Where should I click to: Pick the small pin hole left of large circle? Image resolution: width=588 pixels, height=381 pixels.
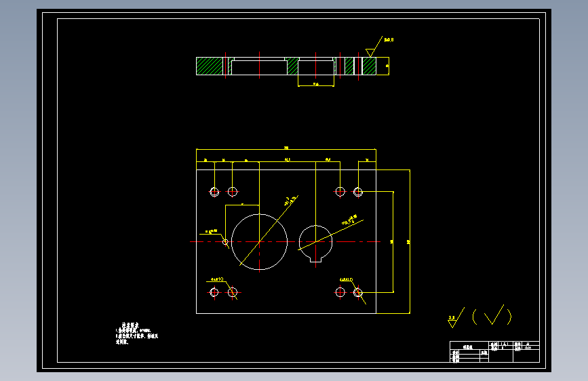click(225, 242)
